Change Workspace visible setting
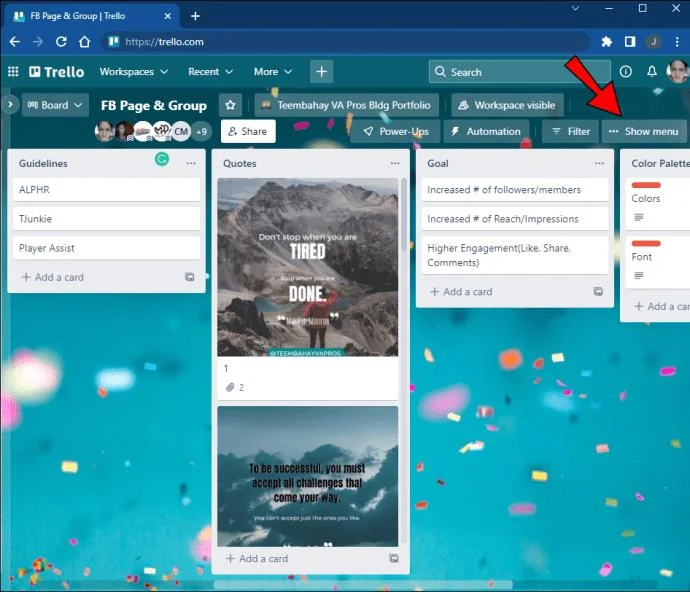 pyautogui.click(x=507, y=105)
